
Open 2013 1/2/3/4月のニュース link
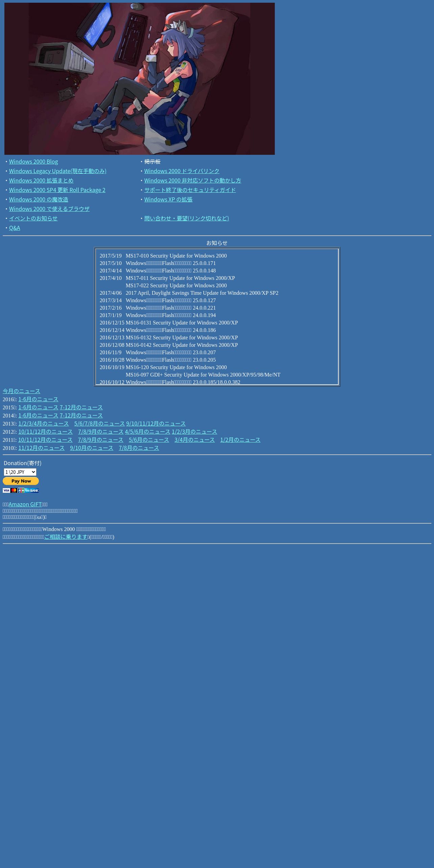[43, 424]
